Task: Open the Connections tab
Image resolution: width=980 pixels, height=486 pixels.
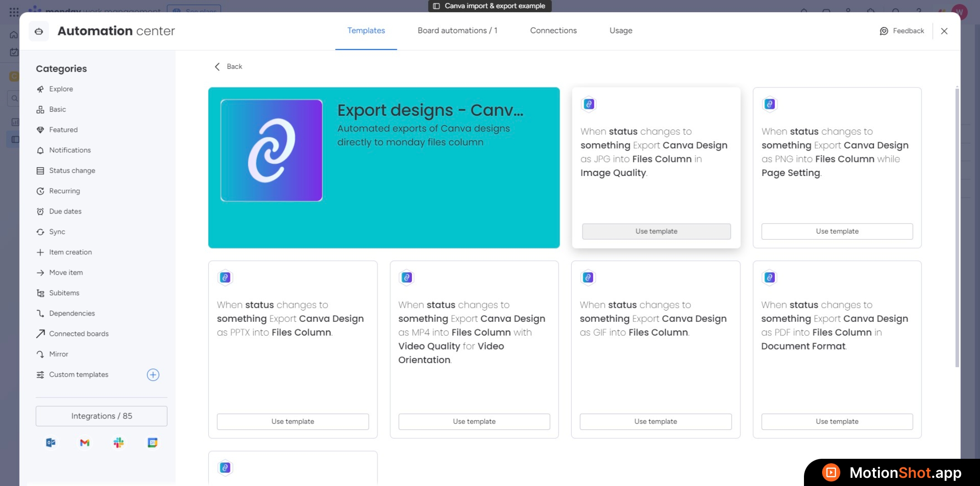Action: pos(553,30)
